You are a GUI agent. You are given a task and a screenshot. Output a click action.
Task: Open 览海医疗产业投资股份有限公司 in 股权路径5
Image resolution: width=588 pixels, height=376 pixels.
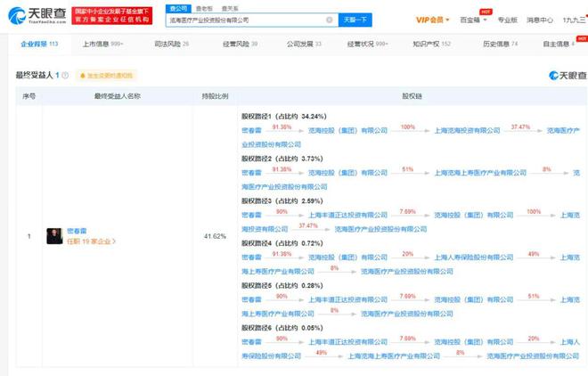(x=407, y=314)
